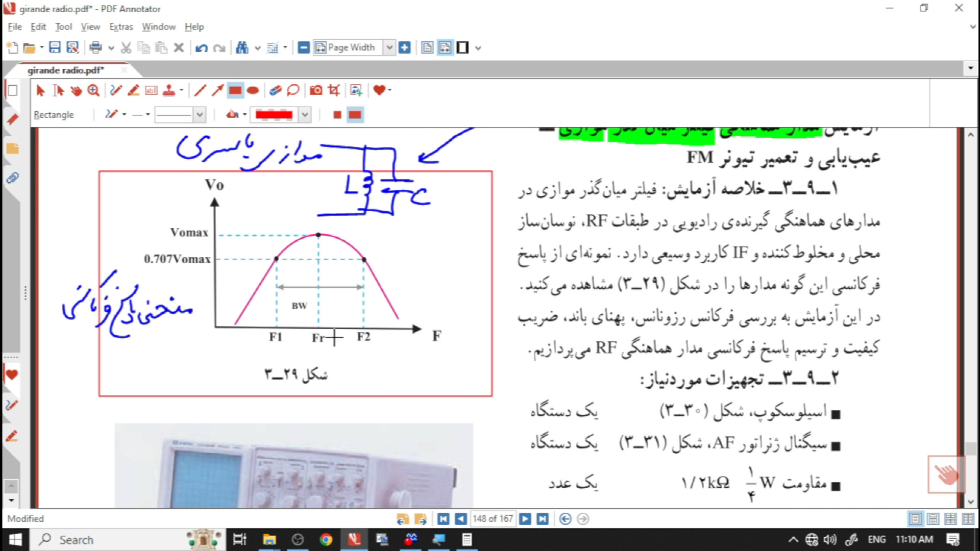Screen dimensions: 980x551
Task: Go to the next page
Action: point(525,519)
